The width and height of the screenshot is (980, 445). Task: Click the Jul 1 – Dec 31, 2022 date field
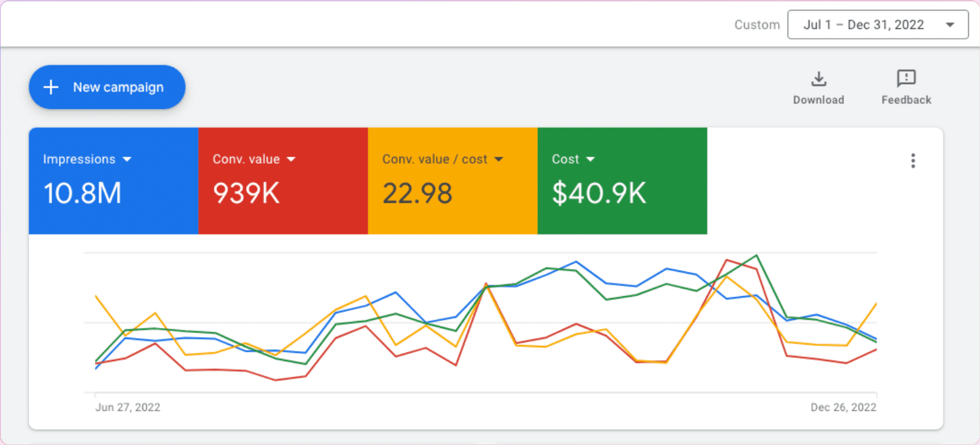click(x=863, y=25)
